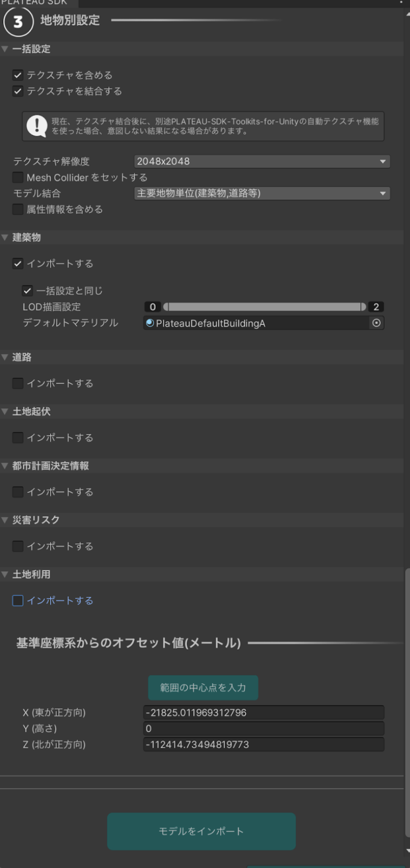Click モデルをインポート button

[x=201, y=831]
